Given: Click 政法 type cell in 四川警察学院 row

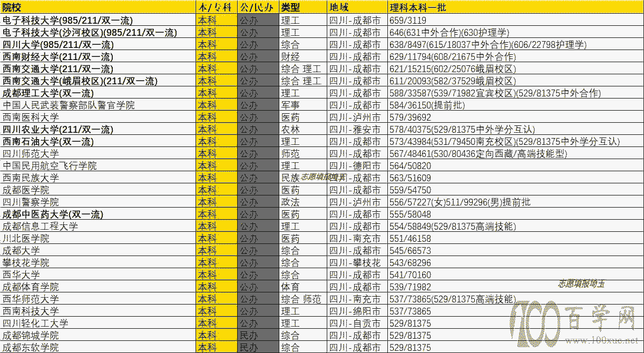Looking at the screenshot, I should [x=303, y=202].
